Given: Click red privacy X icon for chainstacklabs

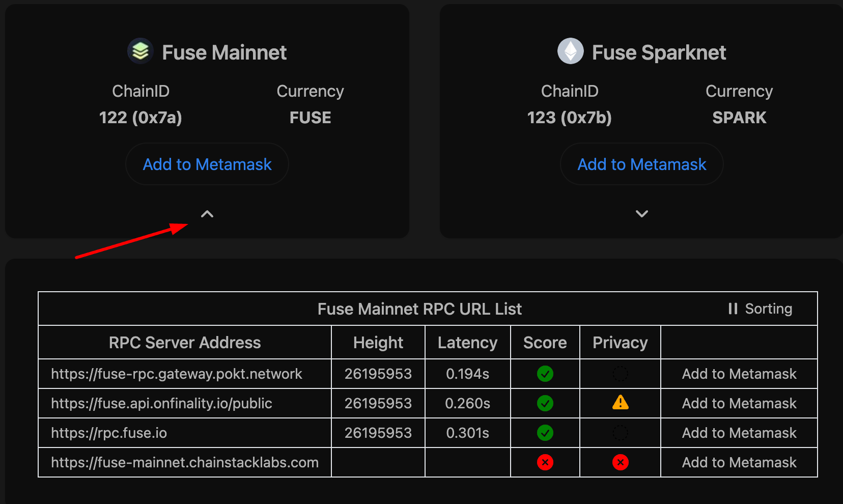Looking at the screenshot, I should pos(620,462).
